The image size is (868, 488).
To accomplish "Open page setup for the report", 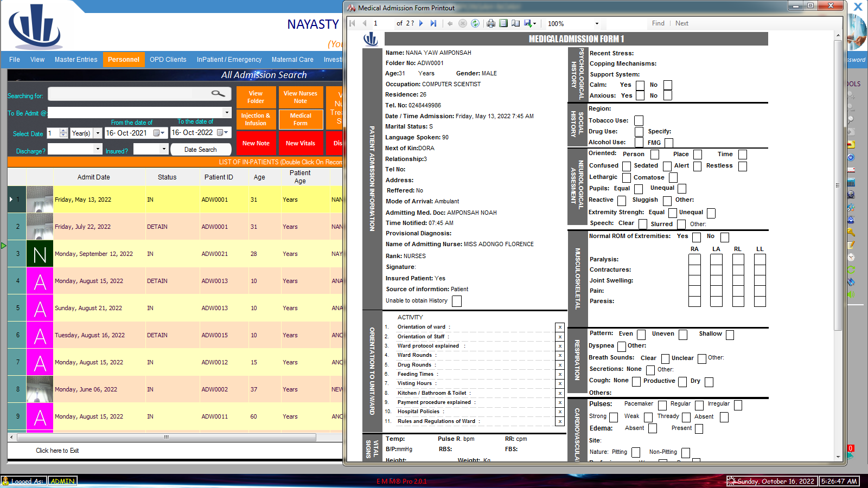I will (x=515, y=23).
